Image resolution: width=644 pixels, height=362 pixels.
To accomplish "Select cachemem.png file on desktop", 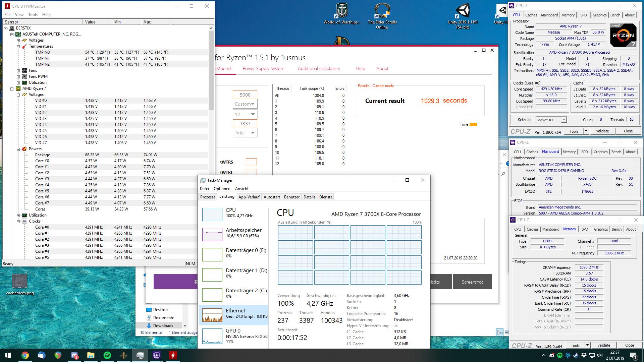I will click(x=20, y=285).
